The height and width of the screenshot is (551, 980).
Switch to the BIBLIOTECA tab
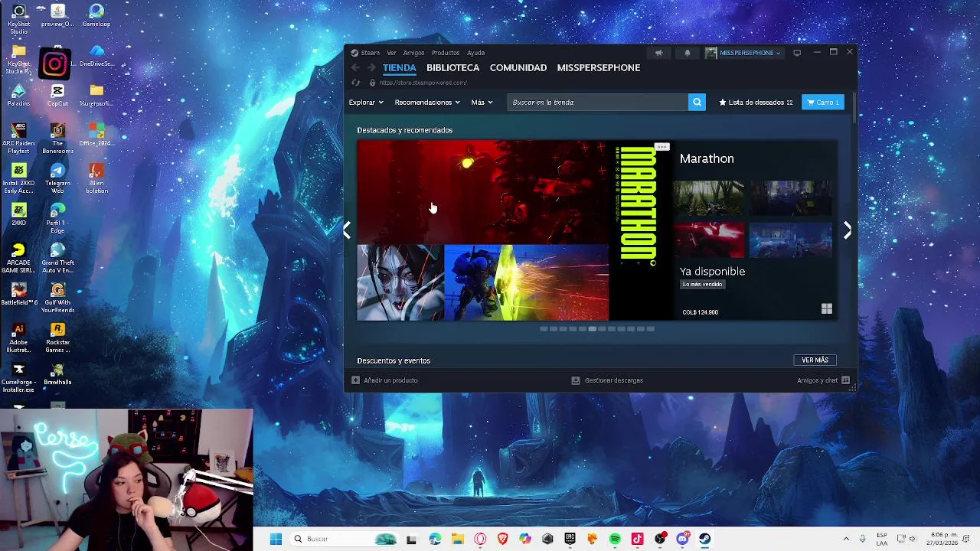tap(453, 67)
